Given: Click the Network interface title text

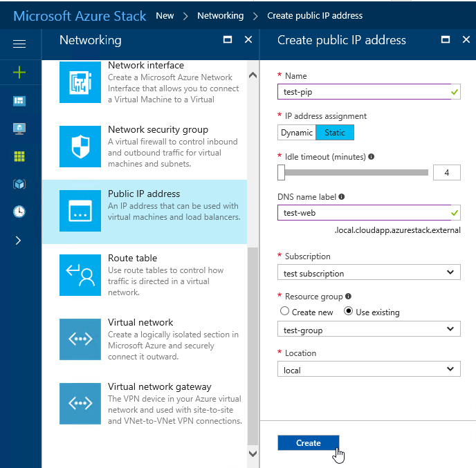Looking at the screenshot, I should (x=146, y=65).
